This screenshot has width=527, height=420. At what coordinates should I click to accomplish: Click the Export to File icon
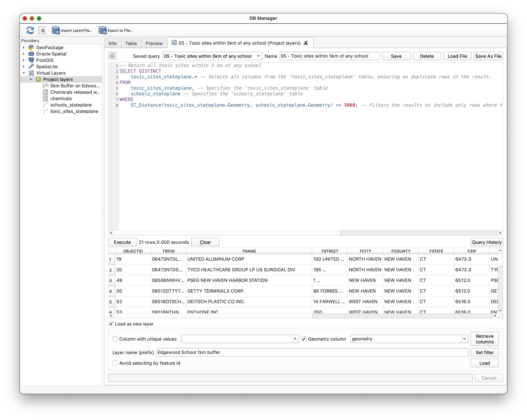(x=103, y=30)
